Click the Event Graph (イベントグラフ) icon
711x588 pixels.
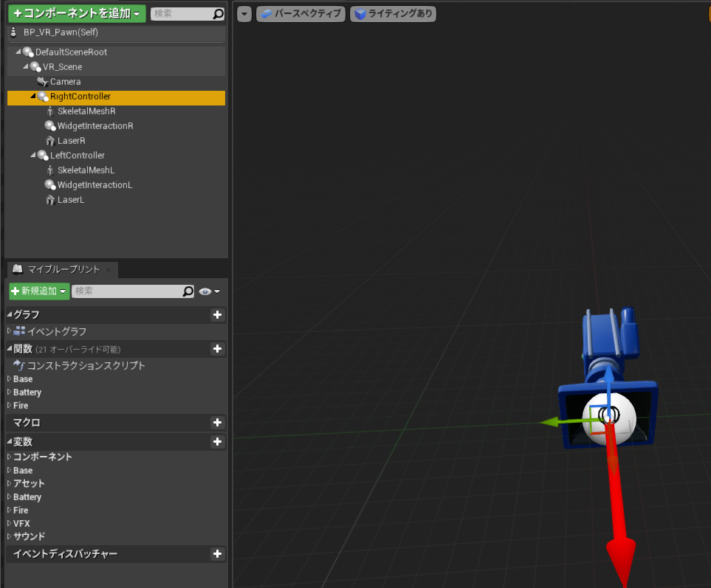(x=19, y=331)
